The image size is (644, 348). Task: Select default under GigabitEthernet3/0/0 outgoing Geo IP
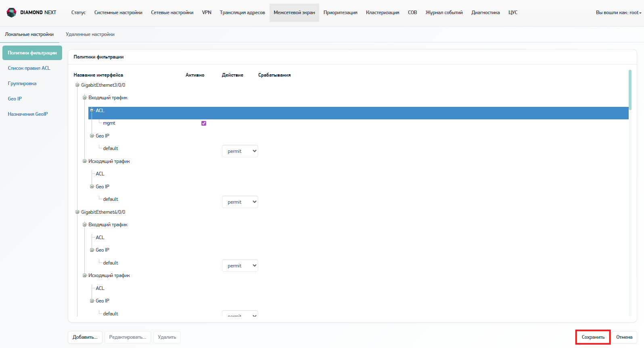coord(111,199)
